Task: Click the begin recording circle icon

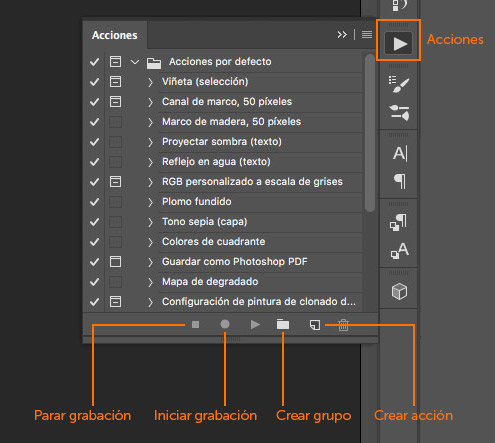Action: pyautogui.click(x=225, y=324)
